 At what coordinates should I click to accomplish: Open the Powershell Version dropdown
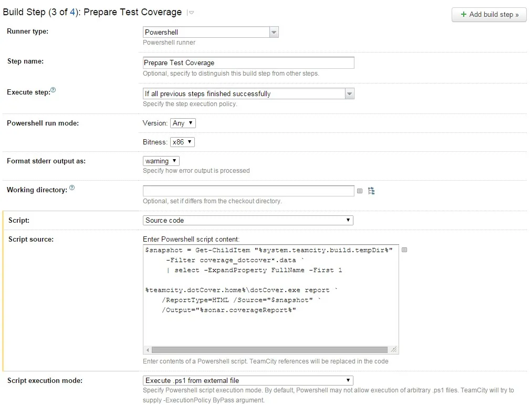tap(183, 123)
